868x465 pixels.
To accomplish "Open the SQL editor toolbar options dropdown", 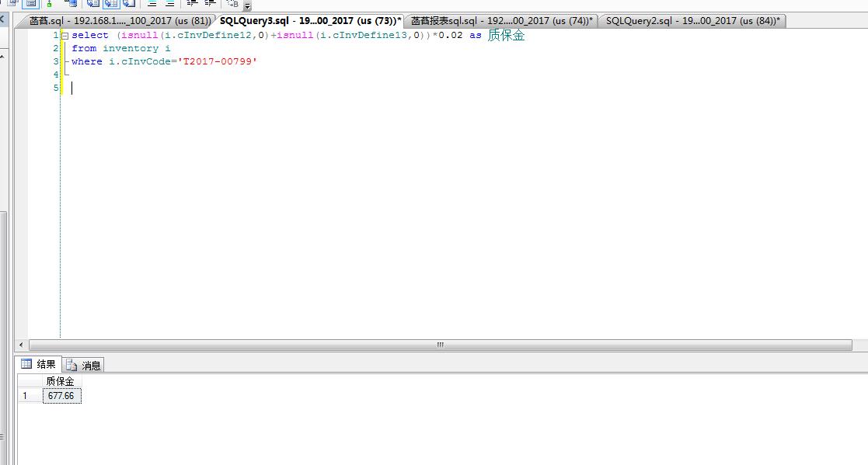I will click(x=247, y=6).
